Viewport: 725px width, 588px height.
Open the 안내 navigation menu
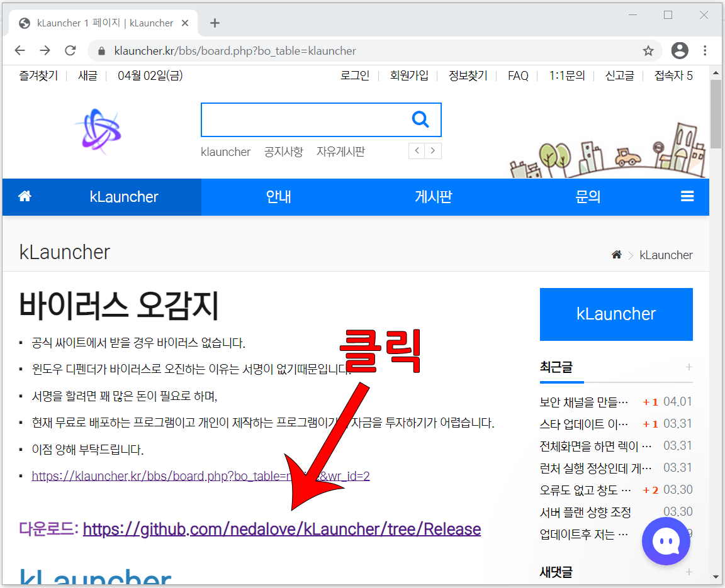[278, 197]
